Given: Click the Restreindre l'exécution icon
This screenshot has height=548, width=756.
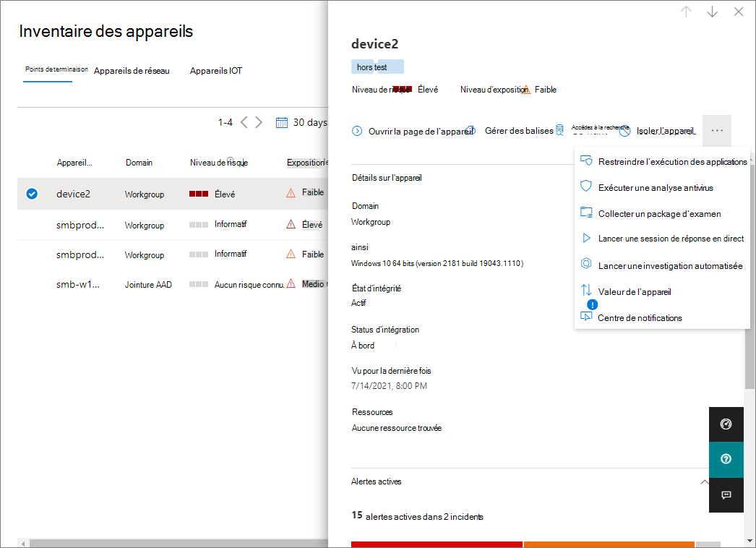Looking at the screenshot, I should click(x=586, y=161).
